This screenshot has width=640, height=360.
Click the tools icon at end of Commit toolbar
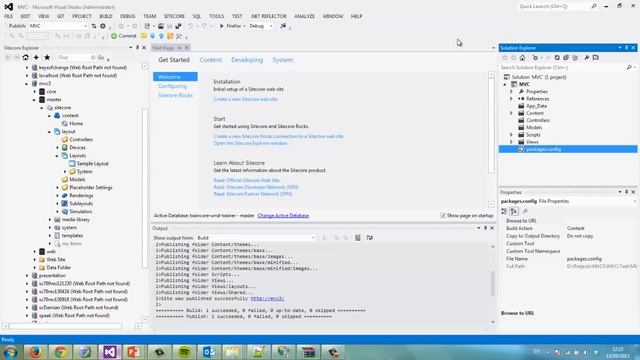(x=179, y=36)
